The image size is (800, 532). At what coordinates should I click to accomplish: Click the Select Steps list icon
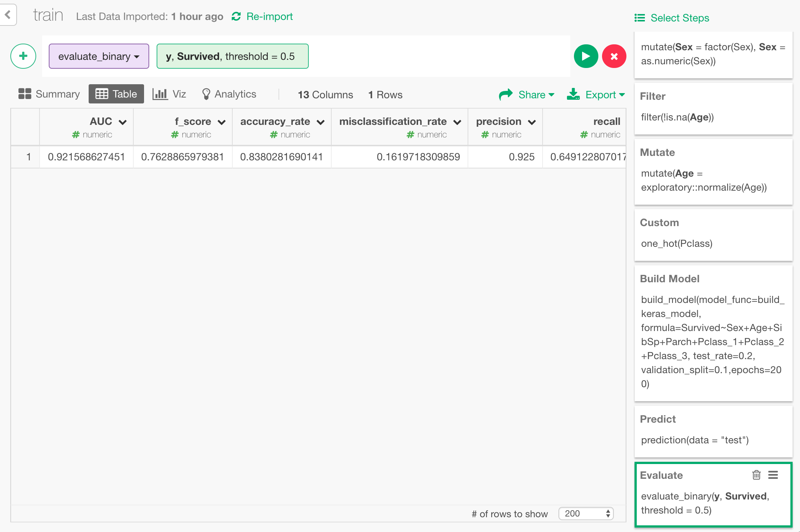click(x=640, y=18)
